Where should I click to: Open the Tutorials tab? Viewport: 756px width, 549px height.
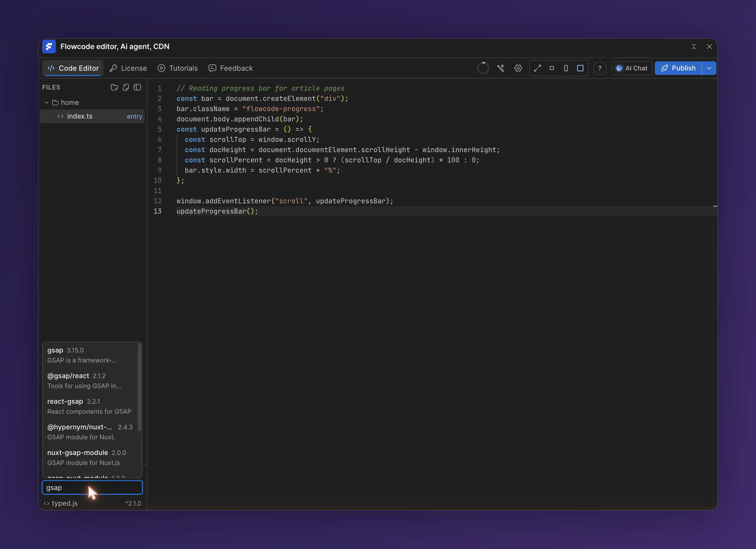(x=178, y=68)
